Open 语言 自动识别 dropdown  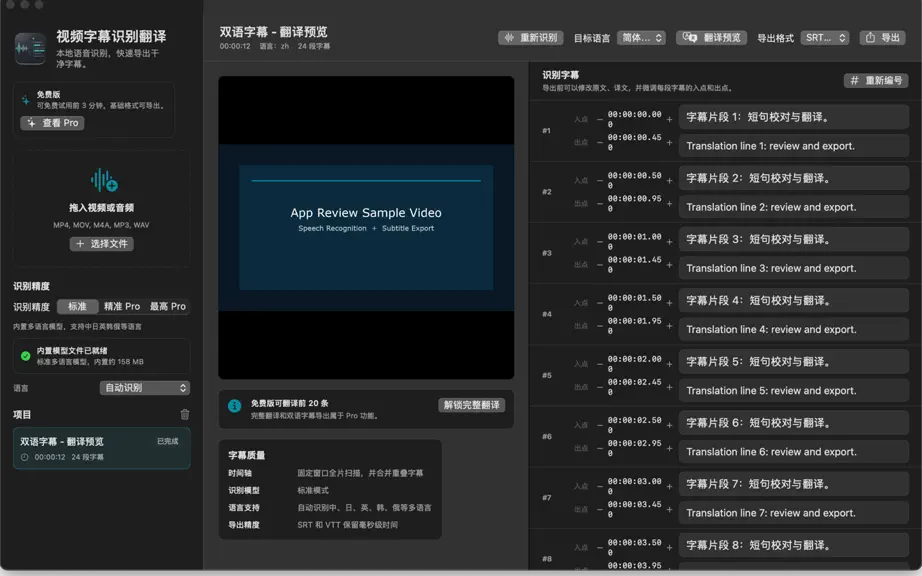point(145,388)
